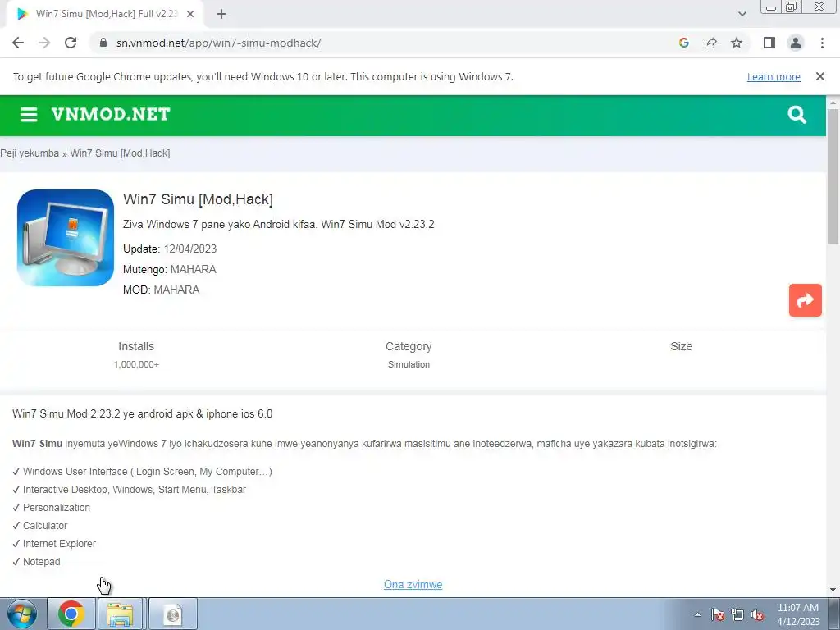Open the media application in taskbar
The image size is (840, 630).
point(172,614)
